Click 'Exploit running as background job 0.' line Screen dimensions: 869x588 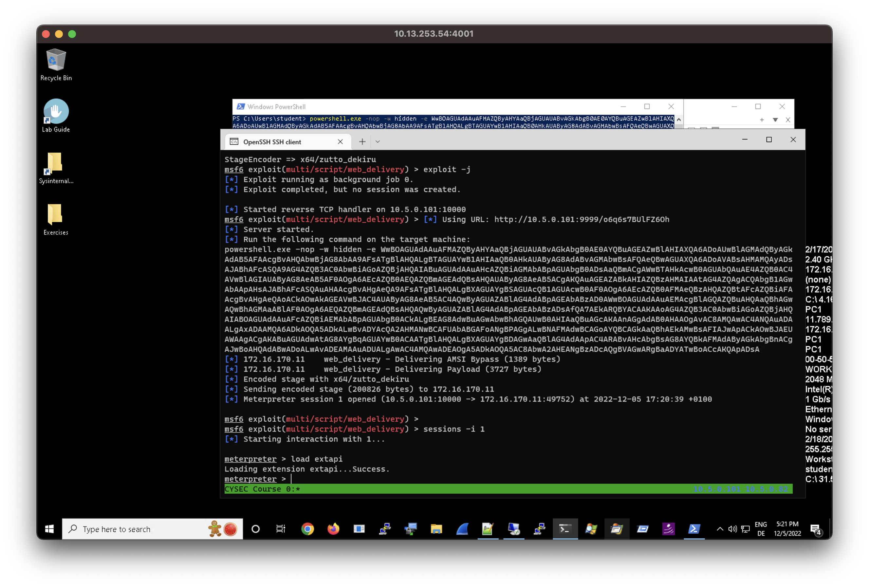[x=319, y=180]
